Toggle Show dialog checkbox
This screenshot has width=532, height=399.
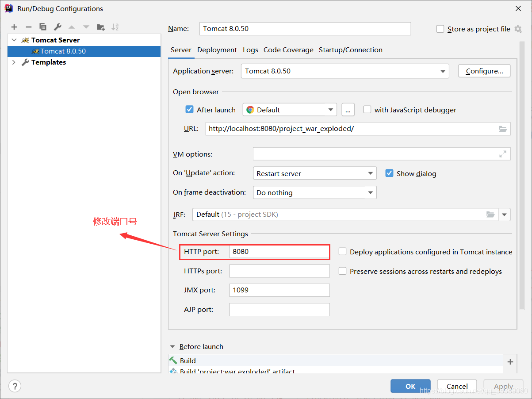tap(389, 173)
